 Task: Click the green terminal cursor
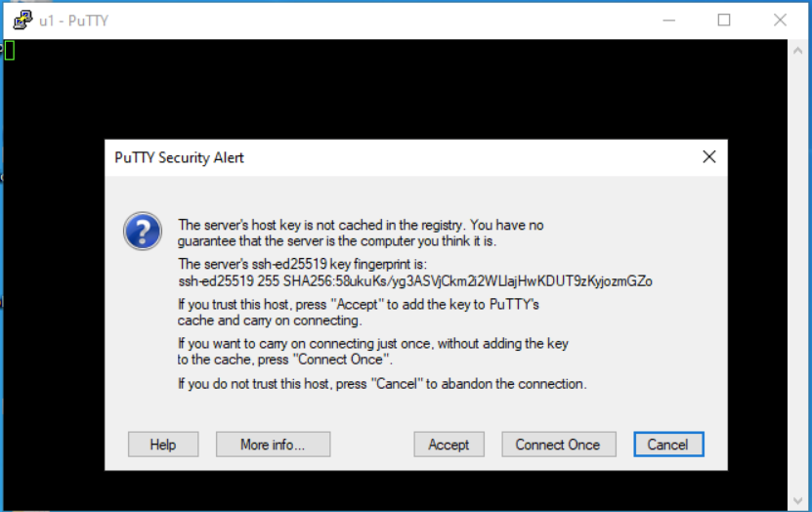tap(10, 50)
